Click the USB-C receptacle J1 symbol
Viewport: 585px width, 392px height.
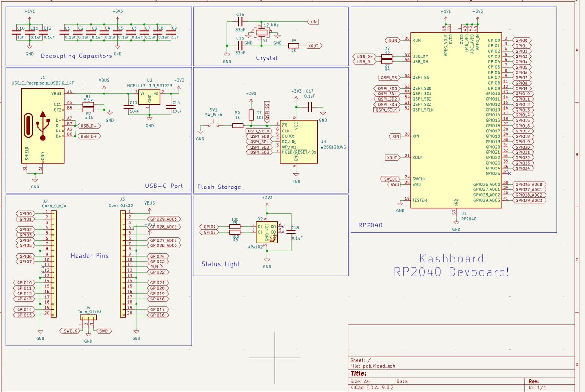pyautogui.click(x=43, y=125)
